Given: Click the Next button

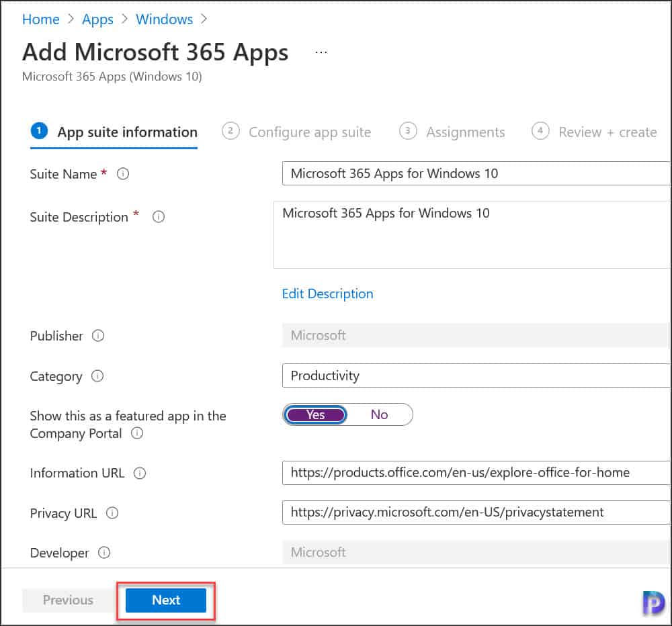Looking at the screenshot, I should (x=165, y=600).
